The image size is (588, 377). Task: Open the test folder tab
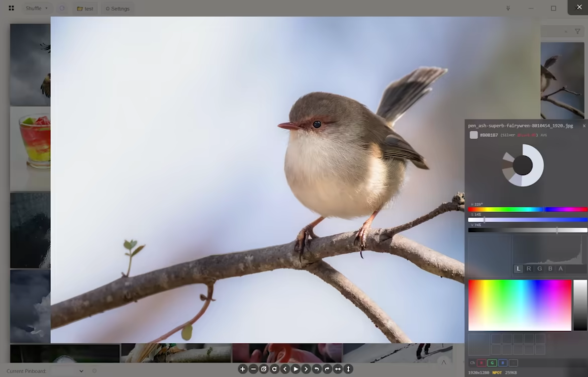coord(85,8)
